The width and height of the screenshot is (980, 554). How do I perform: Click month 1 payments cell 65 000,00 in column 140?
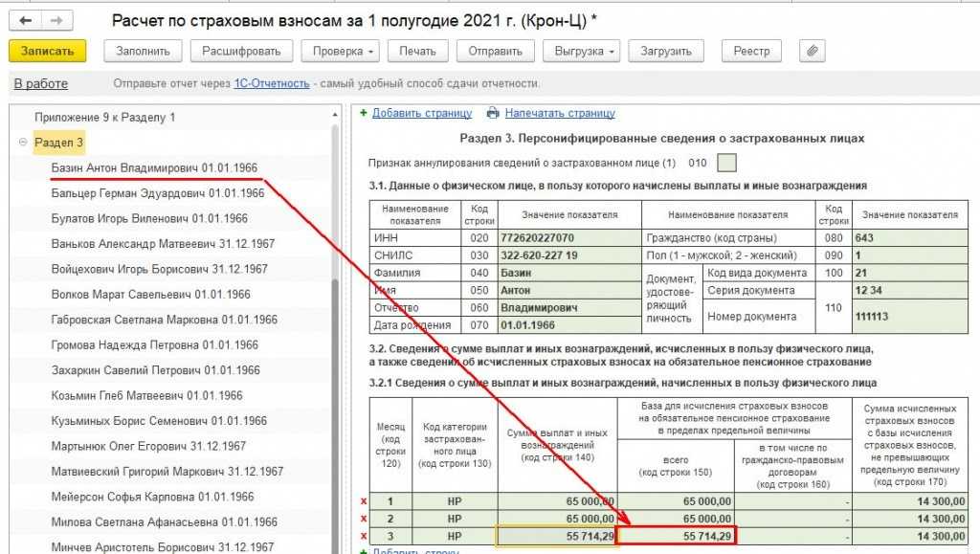point(557,501)
